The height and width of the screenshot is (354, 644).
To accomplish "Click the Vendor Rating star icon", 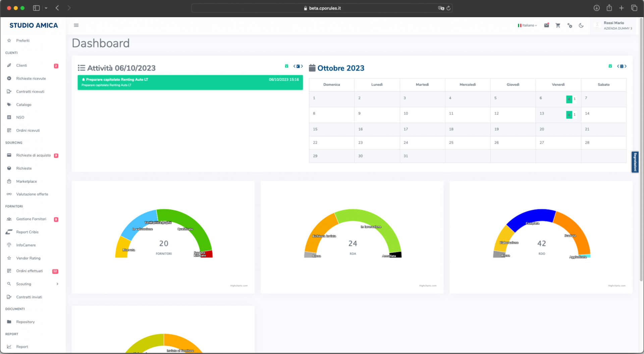I will coord(9,258).
